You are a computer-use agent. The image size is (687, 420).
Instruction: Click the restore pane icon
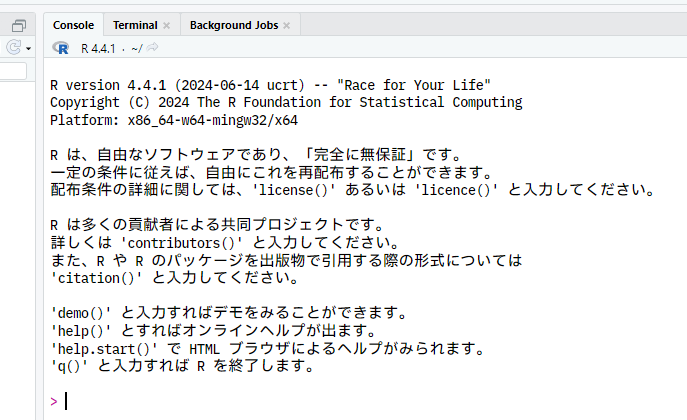pyautogui.click(x=18, y=26)
